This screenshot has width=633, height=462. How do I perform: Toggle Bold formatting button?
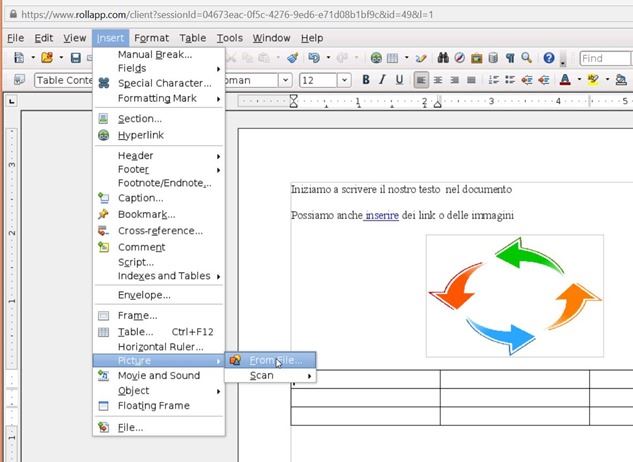tap(366, 80)
